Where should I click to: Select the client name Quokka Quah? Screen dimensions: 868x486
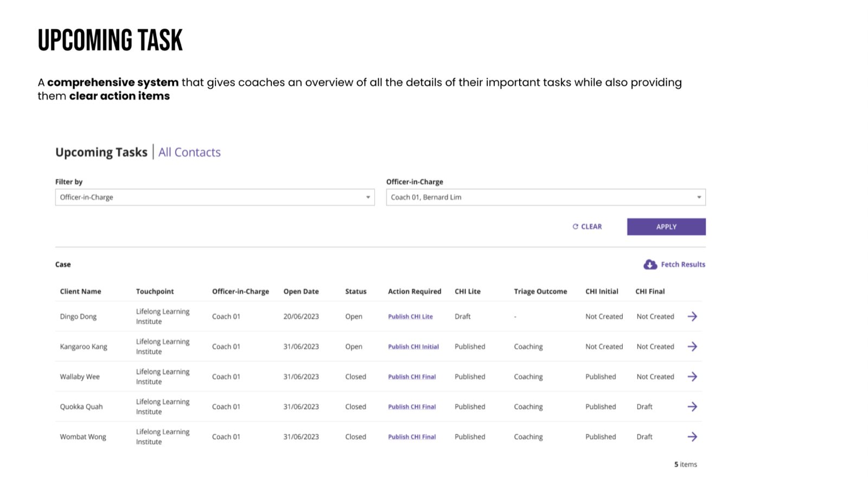pyautogui.click(x=81, y=407)
